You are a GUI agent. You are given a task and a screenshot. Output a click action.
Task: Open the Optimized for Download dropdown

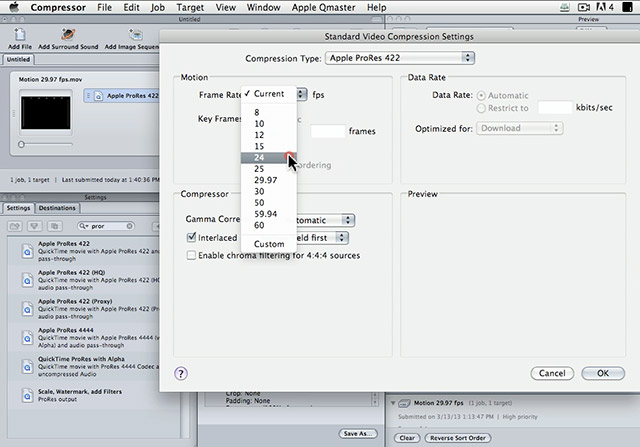(520, 128)
